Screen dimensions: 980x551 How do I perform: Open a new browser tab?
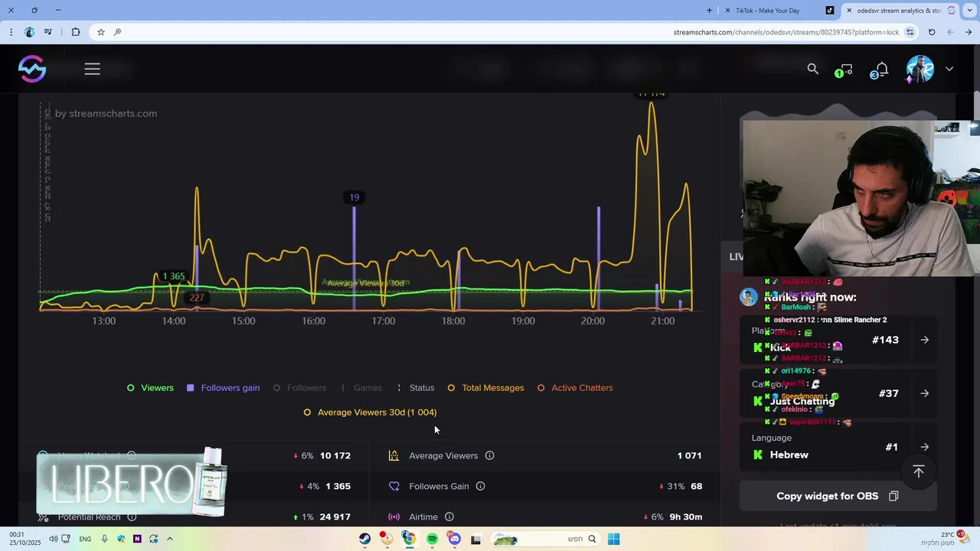pos(710,11)
